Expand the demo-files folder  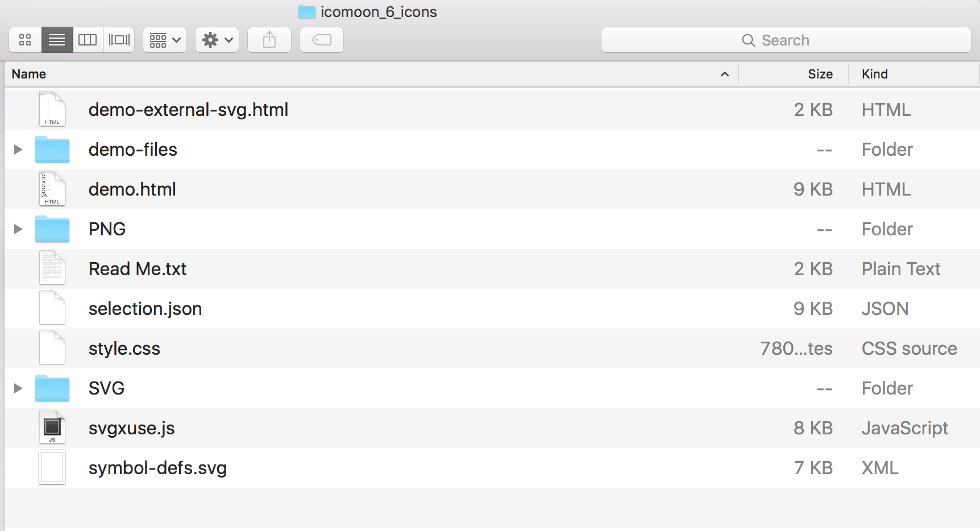18,150
